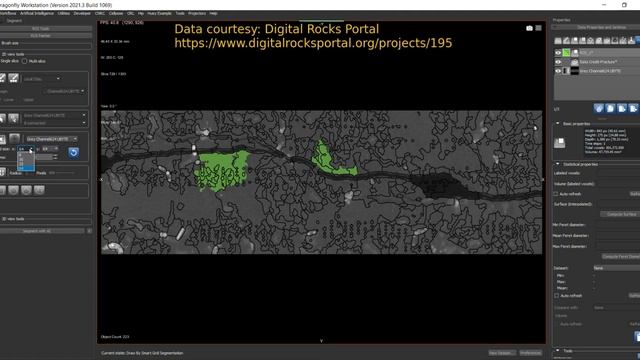The width and height of the screenshot is (640, 360).
Task: Collapse the Statistical properties section
Action: click(558, 164)
